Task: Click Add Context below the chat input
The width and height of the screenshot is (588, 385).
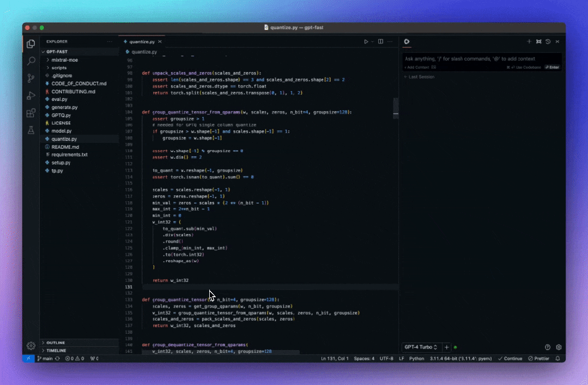Action: pos(417,67)
